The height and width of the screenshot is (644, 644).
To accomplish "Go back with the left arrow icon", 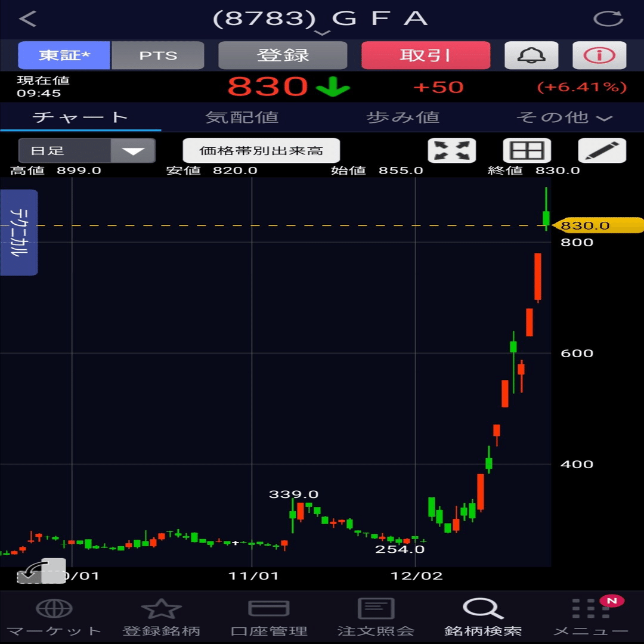I will (28, 18).
